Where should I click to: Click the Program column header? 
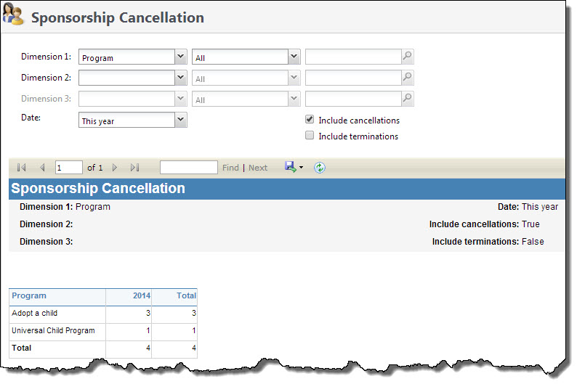pos(29,295)
